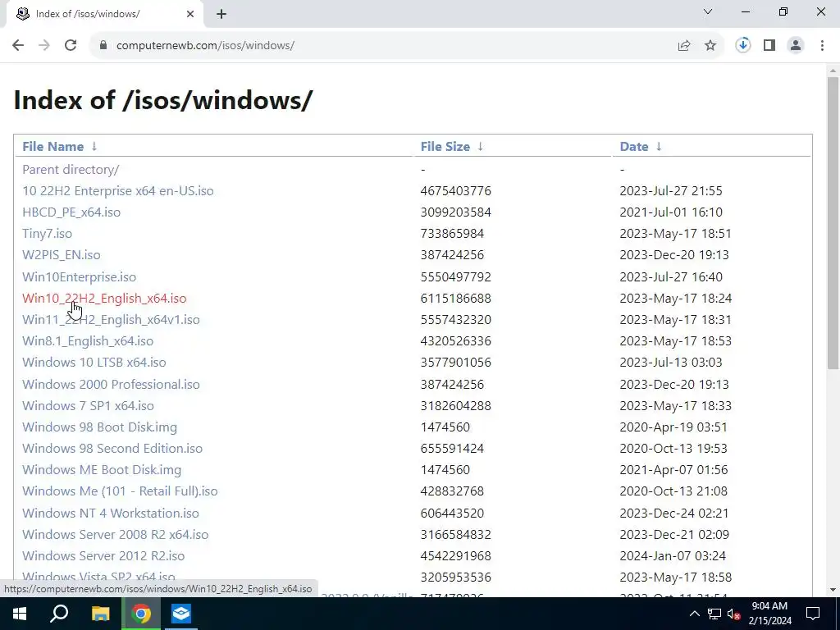This screenshot has height=630, width=840.
Task: Download Windows NT 4 Workstation.iso
Action: [x=111, y=514]
